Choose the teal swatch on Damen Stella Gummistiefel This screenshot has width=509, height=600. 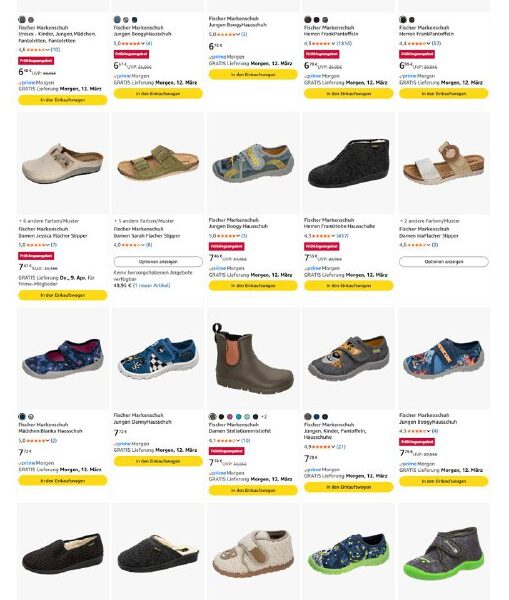[238, 417]
